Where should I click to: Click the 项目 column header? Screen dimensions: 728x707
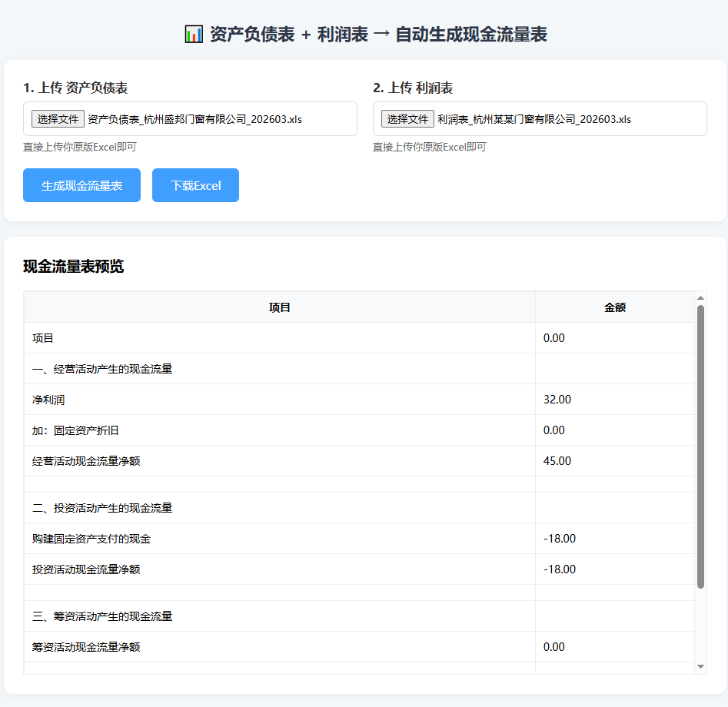280,307
